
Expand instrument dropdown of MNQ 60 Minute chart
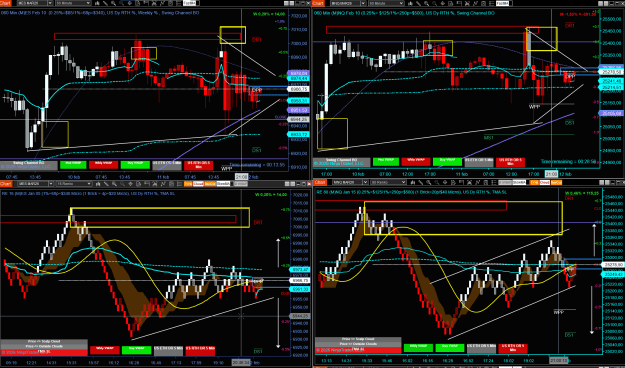(x=363, y=3)
